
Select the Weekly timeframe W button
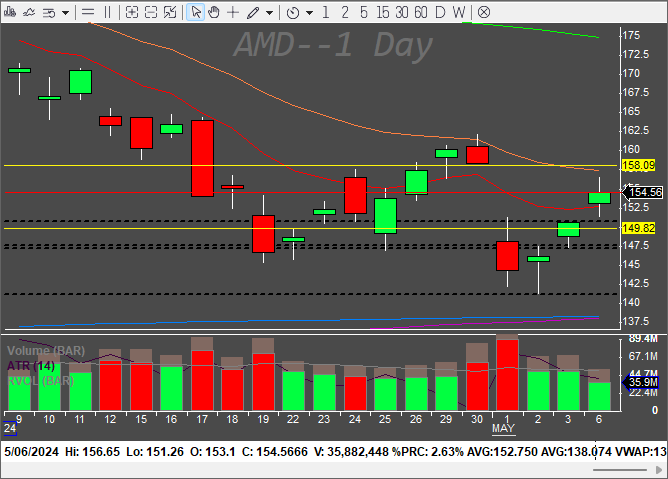pos(458,12)
